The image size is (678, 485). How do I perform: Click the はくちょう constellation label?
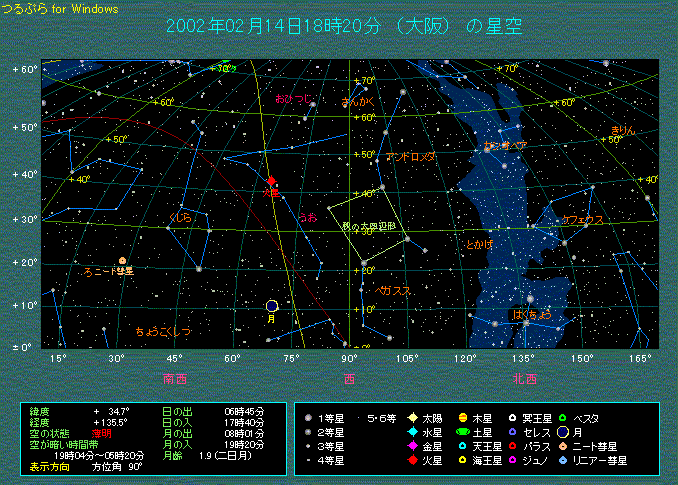(531, 315)
